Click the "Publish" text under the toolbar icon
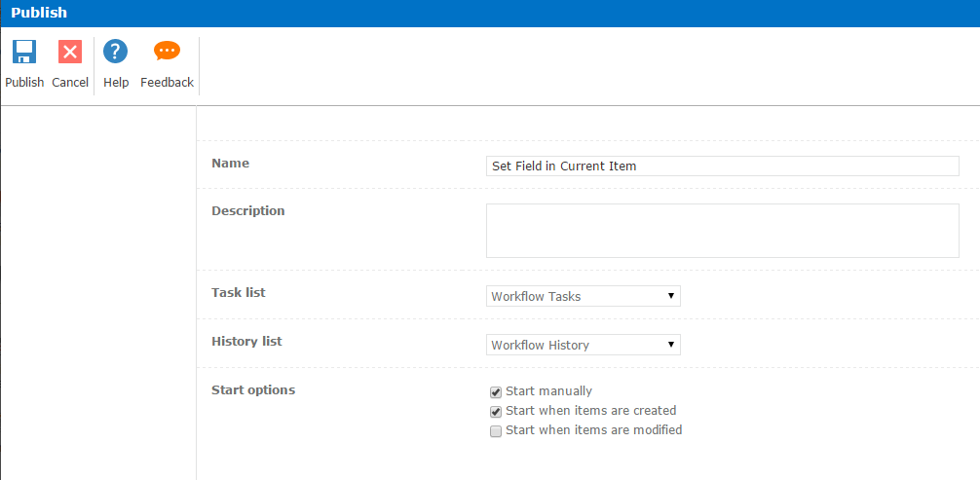 click(24, 83)
